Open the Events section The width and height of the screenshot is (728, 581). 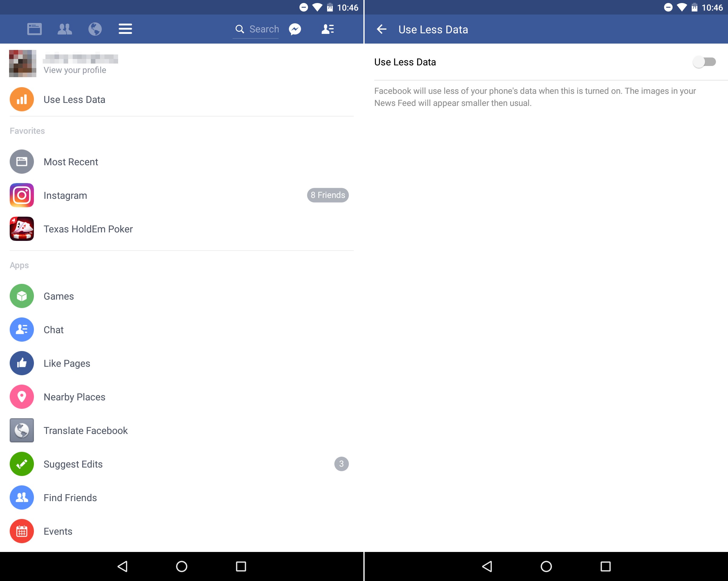point(58,530)
